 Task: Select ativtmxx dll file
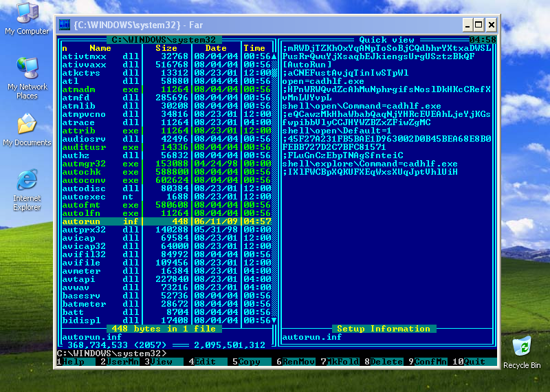pyautogui.click(x=166, y=56)
